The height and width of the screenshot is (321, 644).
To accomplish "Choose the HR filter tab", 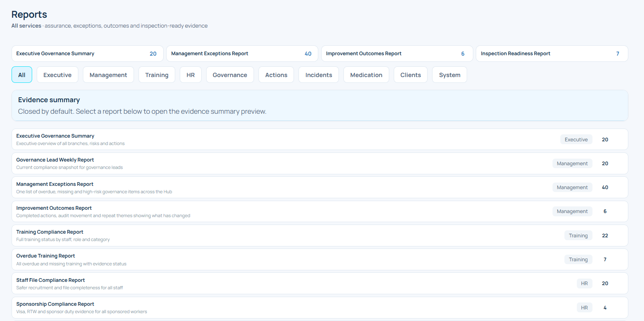I will pyautogui.click(x=190, y=75).
